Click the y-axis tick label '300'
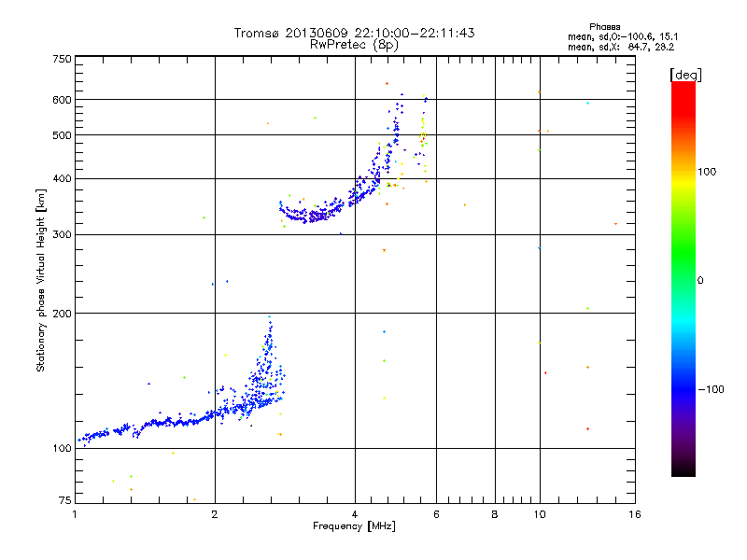The image size is (747, 560). (x=62, y=234)
